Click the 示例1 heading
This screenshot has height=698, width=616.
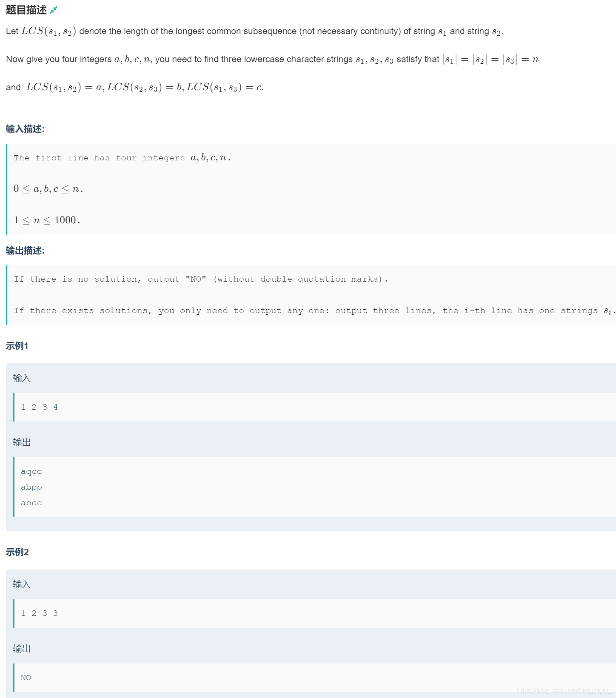coord(17,346)
